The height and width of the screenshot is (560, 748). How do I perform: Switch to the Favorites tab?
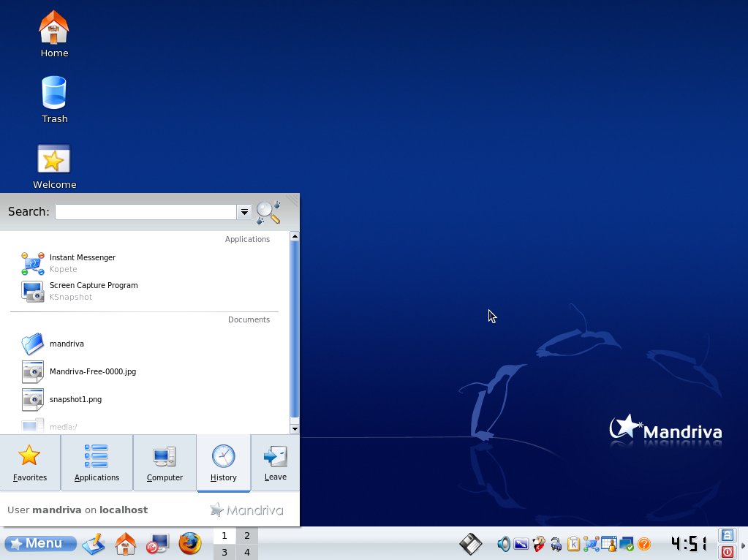tap(30, 462)
